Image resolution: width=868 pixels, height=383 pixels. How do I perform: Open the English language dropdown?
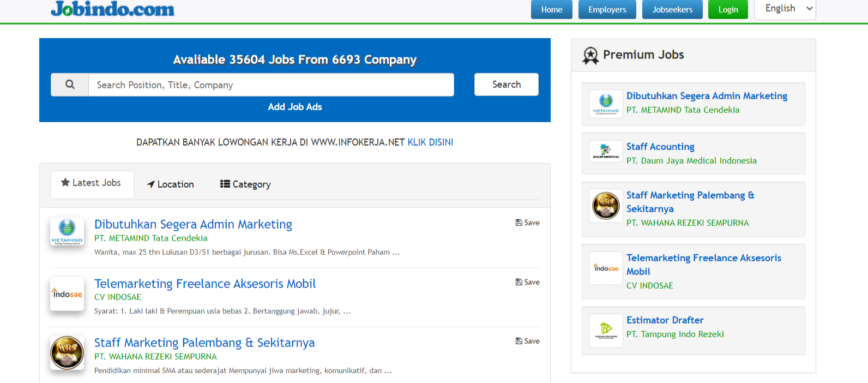click(x=785, y=9)
